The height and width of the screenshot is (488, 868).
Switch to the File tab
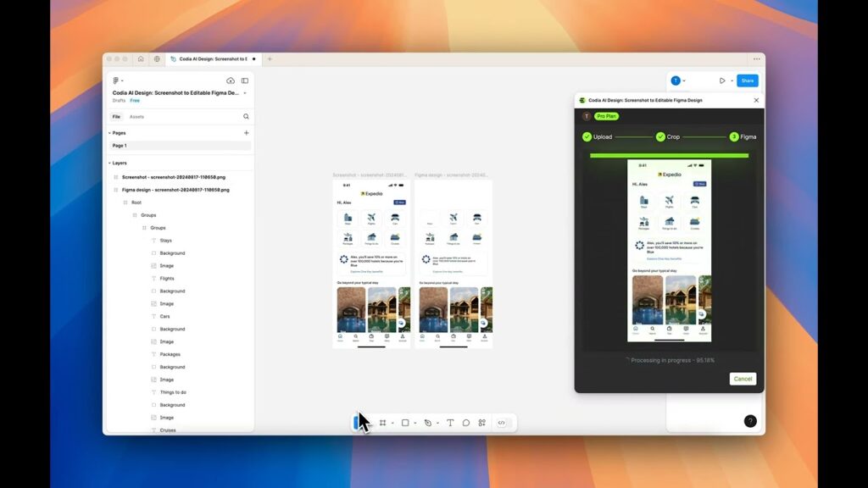click(x=116, y=117)
